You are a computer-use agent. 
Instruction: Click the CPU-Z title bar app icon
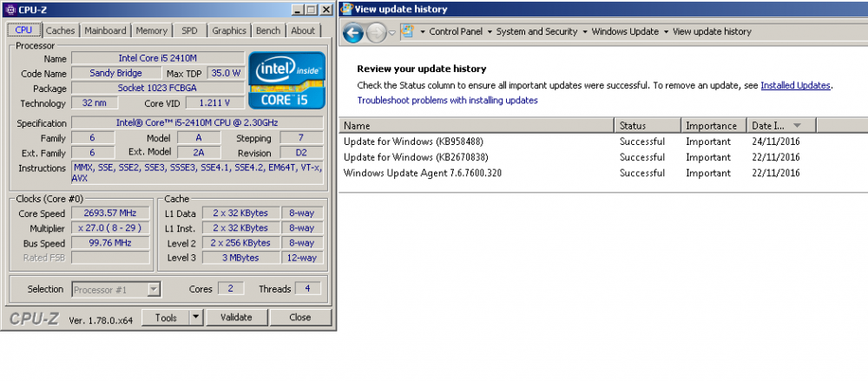click(x=10, y=10)
